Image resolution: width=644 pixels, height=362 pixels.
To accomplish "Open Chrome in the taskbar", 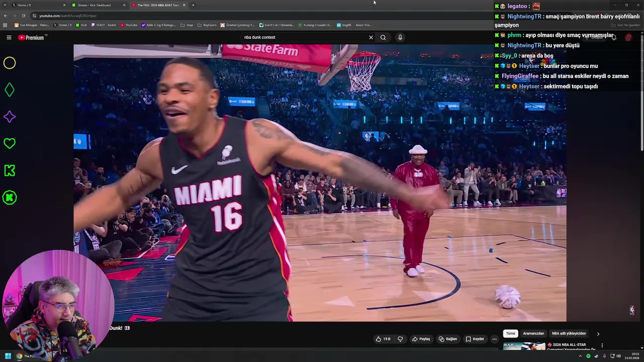I will tap(19, 356).
